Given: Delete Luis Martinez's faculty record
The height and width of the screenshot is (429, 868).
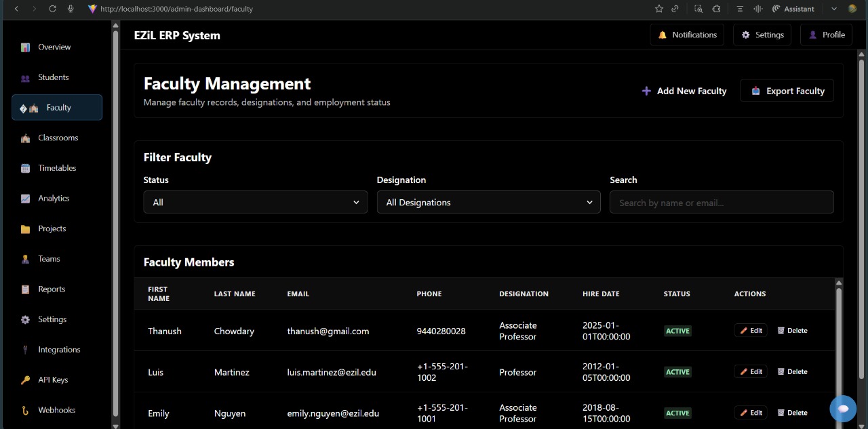Looking at the screenshot, I should pyautogui.click(x=792, y=372).
